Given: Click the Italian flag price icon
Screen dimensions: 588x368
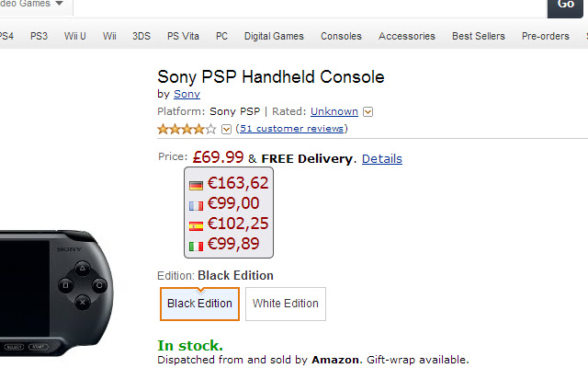Looking at the screenshot, I should (x=196, y=247).
